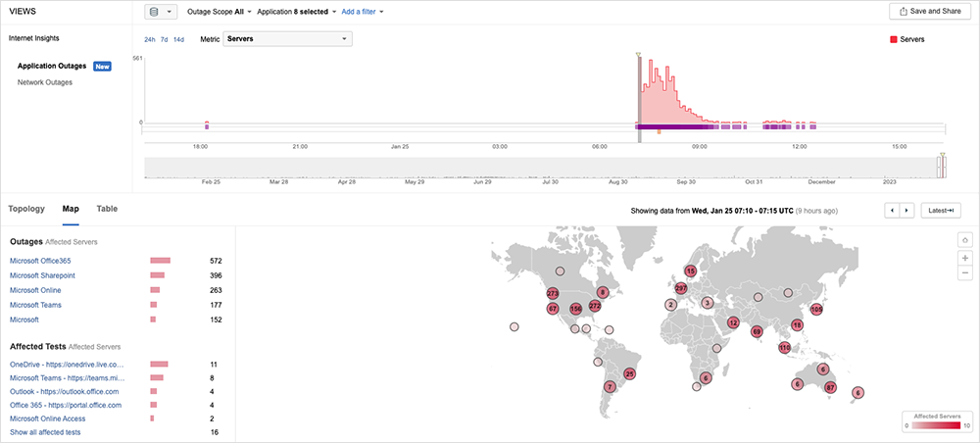Click the map home reset icon
Viewport: 980px width, 443px height.
(965, 238)
